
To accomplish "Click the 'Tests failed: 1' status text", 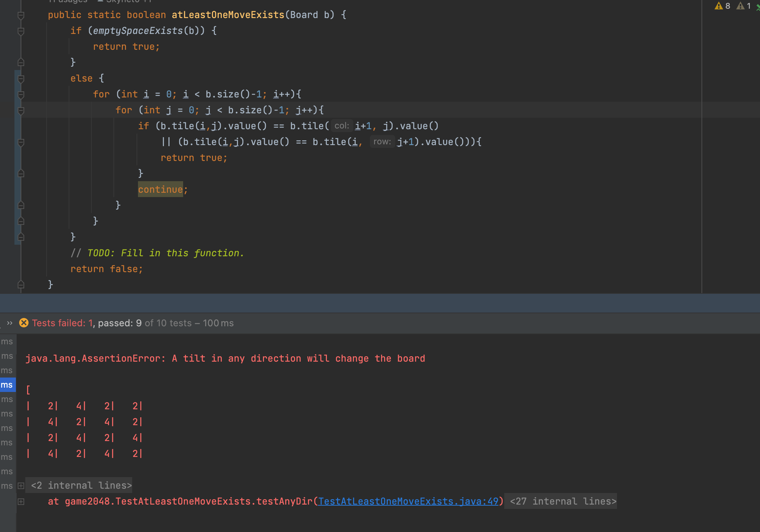I will [62, 323].
